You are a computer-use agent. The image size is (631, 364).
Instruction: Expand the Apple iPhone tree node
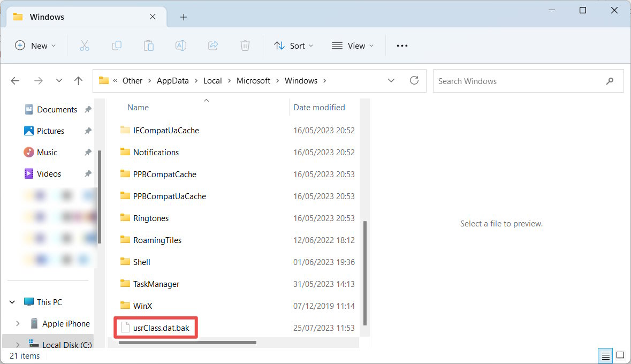[x=18, y=324]
